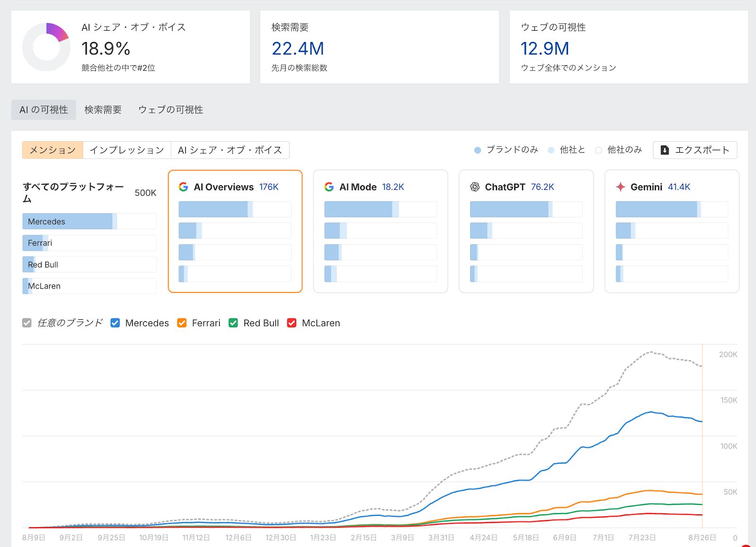Click the Google icon on AI Overviews card
The width and height of the screenshot is (756, 547).
point(183,187)
